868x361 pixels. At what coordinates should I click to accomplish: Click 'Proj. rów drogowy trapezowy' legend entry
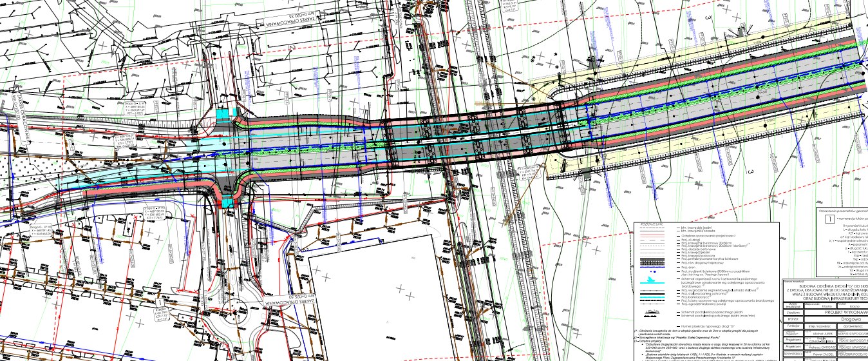(703, 263)
